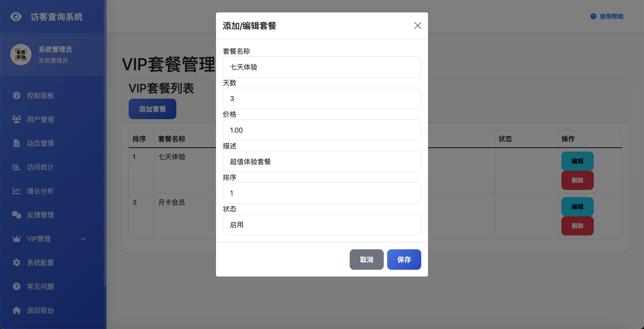Collapse the VIP管理 submenu chevron
This screenshot has height=329, width=644.
pyautogui.click(x=83, y=239)
